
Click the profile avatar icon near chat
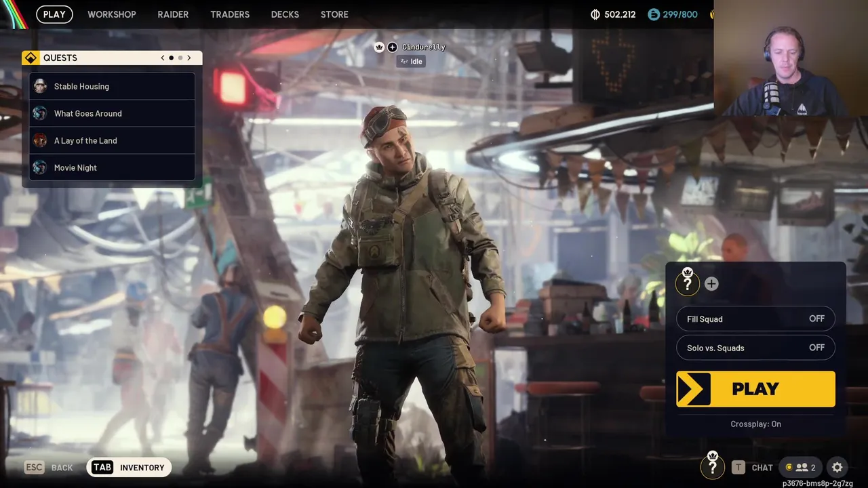[x=712, y=466]
